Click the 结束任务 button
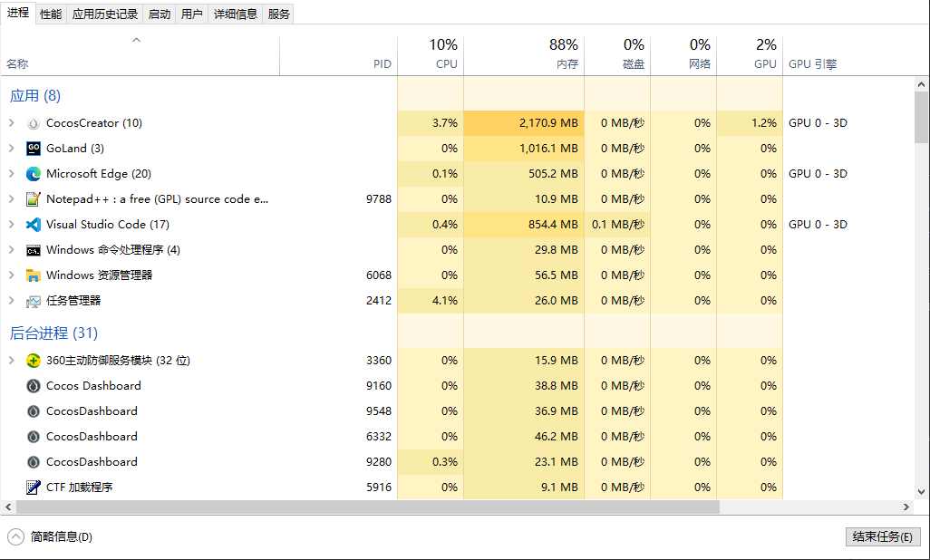930x560 pixels. [883, 536]
